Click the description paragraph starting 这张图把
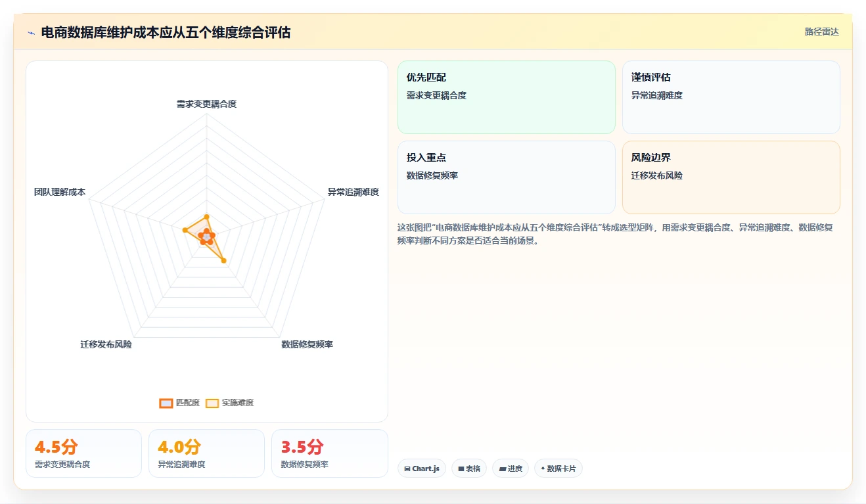 (x=615, y=234)
